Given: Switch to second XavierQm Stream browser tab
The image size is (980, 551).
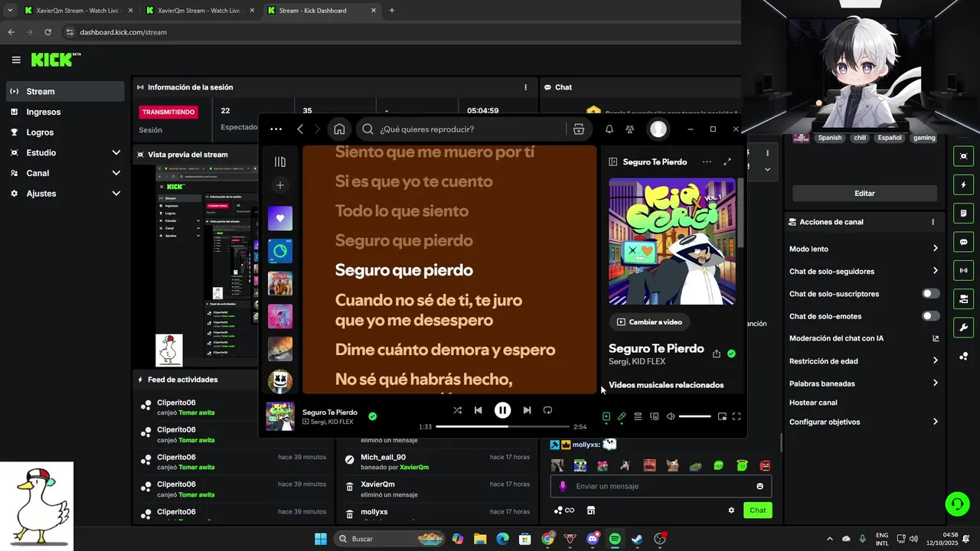Looking at the screenshot, I should [199, 11].
